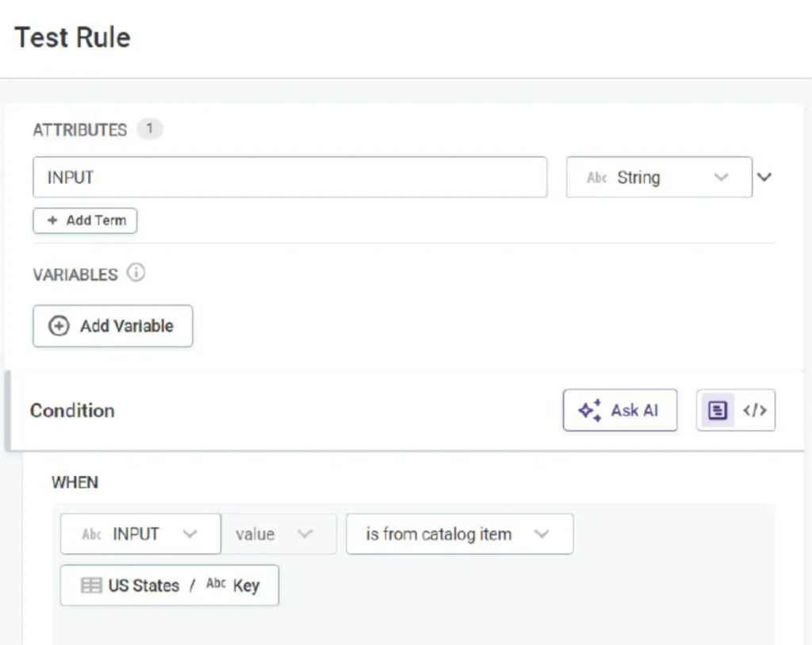Click the plus icon on Add Term
Screen dimensions: 812x645
click(x=52, y=221)
